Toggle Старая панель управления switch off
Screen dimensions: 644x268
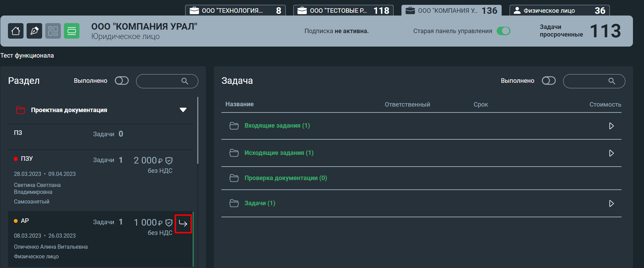click(x=503, y=31)
